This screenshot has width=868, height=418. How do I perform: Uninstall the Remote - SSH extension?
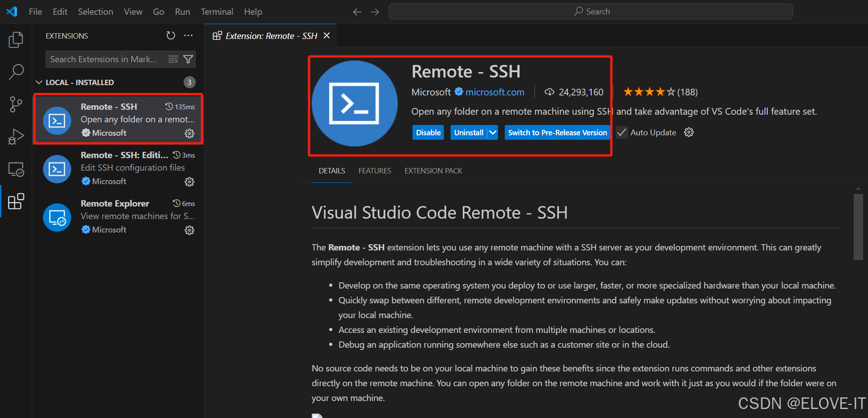point(468,133)
